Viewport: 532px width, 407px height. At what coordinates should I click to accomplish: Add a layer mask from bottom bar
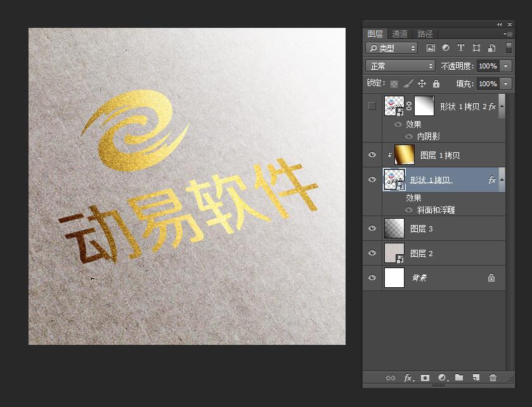tap(425, 378)
